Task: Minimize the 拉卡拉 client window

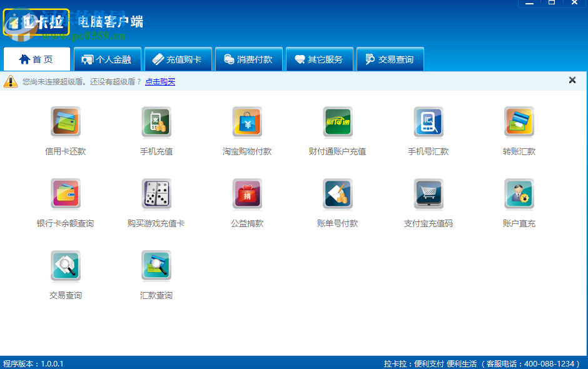Action: [529, 3]
